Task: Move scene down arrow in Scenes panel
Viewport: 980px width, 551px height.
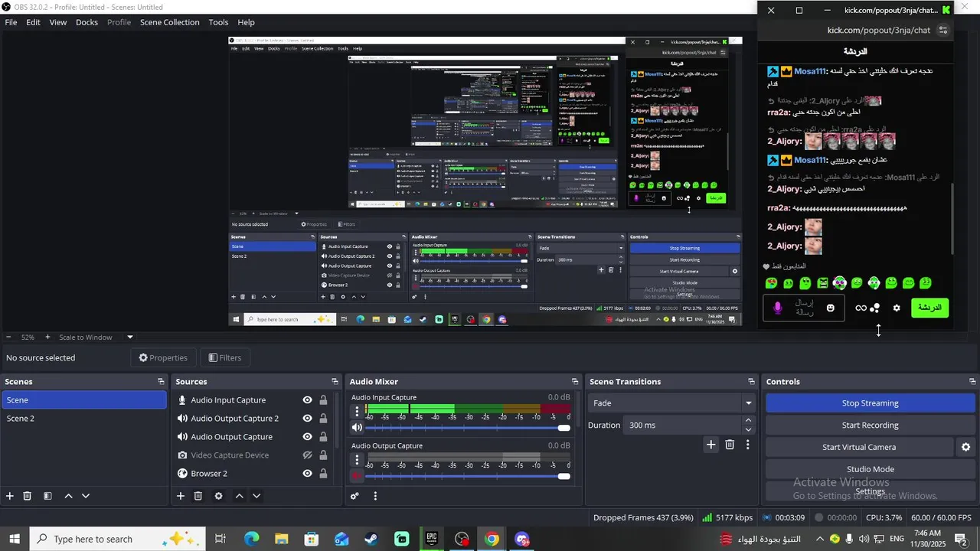Action: [86, 496]
